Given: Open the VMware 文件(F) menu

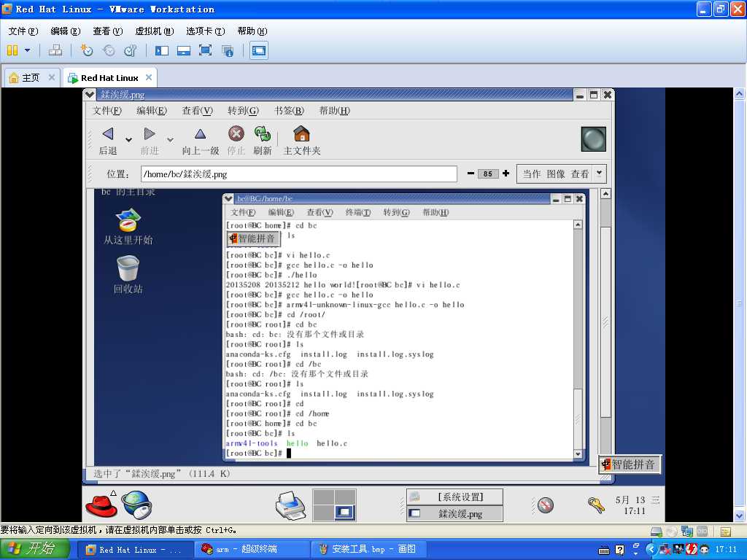Looking at the screenshot, I should [23, 31].
